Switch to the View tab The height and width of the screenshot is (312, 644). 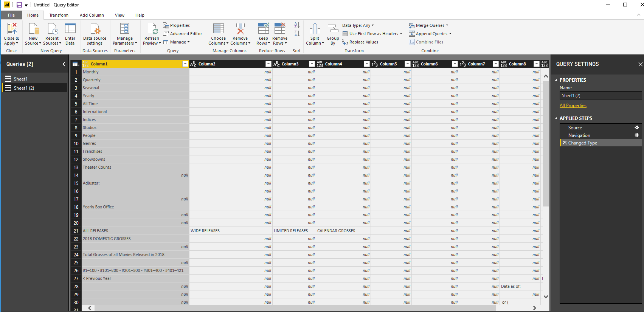pyautogui.click(x=120, y=15)
